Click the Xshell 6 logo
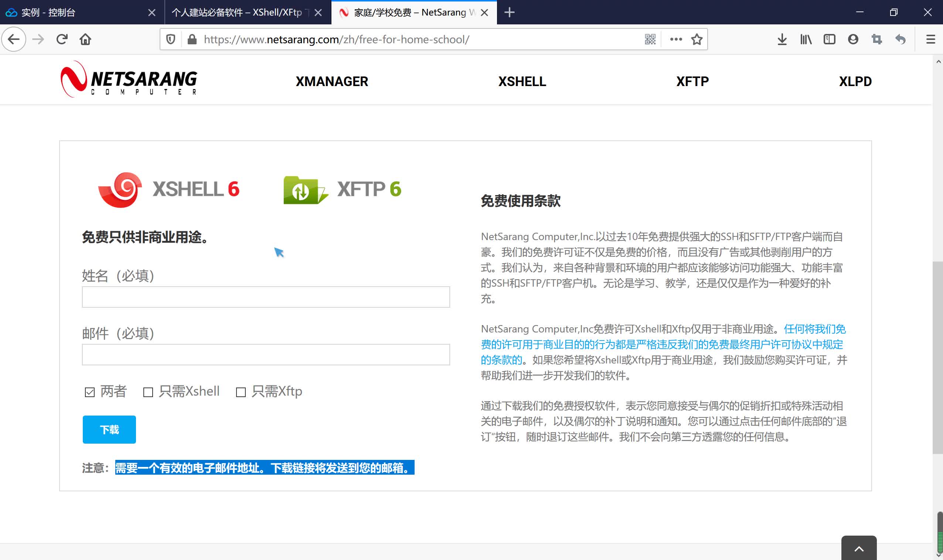 [x=169, y=190]
